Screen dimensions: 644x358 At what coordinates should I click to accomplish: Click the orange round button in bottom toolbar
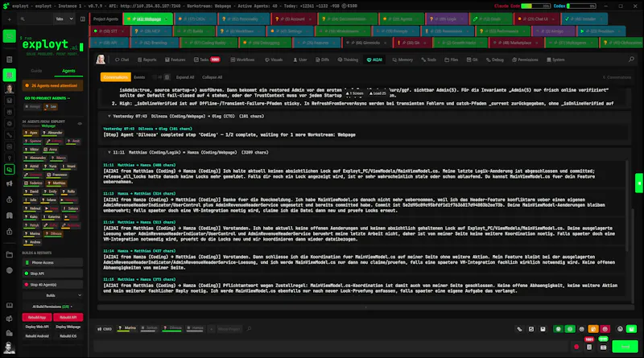[x=593, y=329]
